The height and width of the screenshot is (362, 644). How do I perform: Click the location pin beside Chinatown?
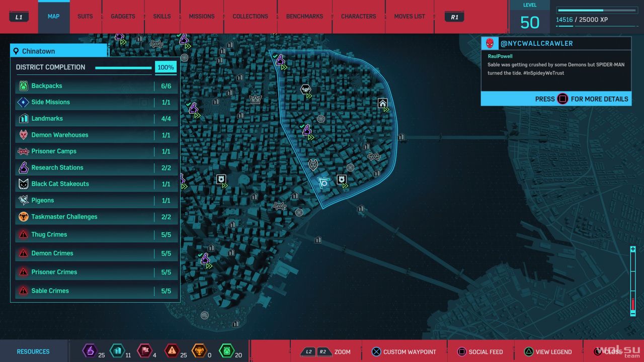point(16,51)
